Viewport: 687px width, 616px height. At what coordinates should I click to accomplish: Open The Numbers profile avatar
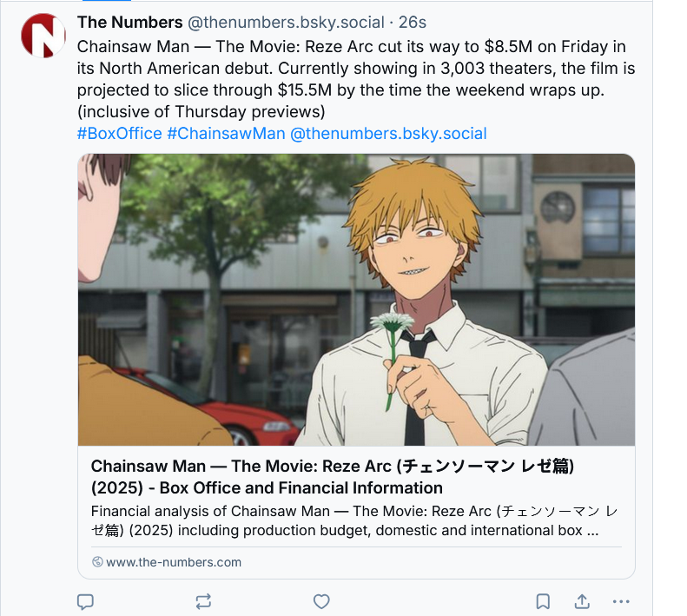pyautogui.click(x=43, y=36)
